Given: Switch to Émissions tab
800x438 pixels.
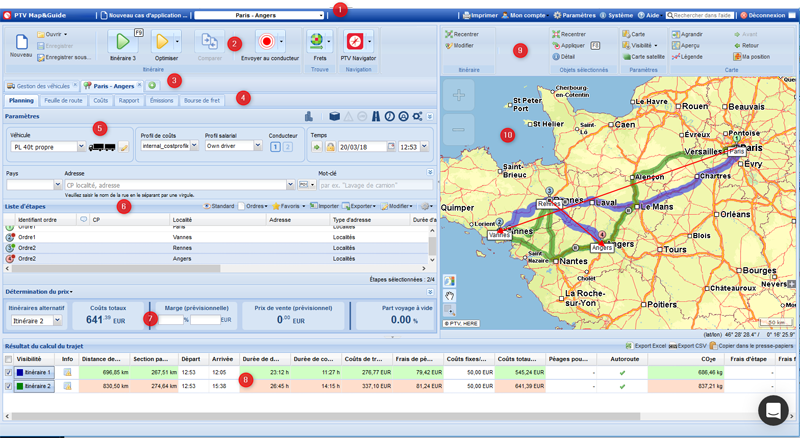Looking at the screenshot, I should pos(161,101).
